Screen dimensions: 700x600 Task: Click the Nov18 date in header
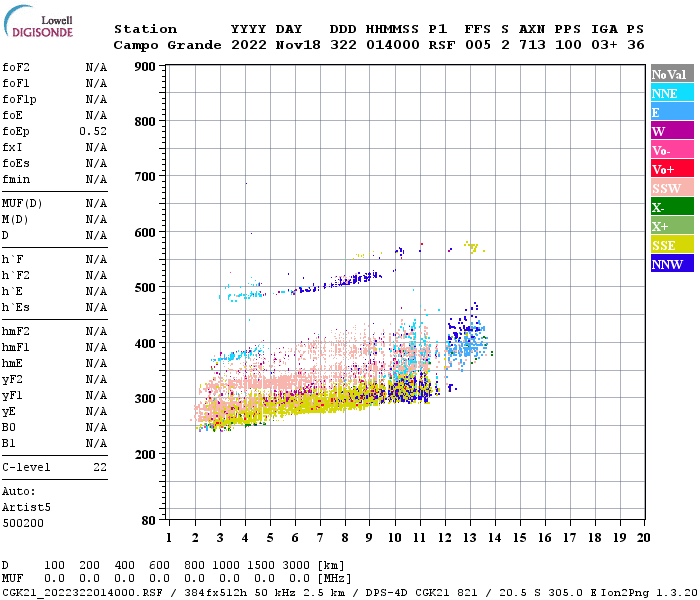tap(298, 45)
